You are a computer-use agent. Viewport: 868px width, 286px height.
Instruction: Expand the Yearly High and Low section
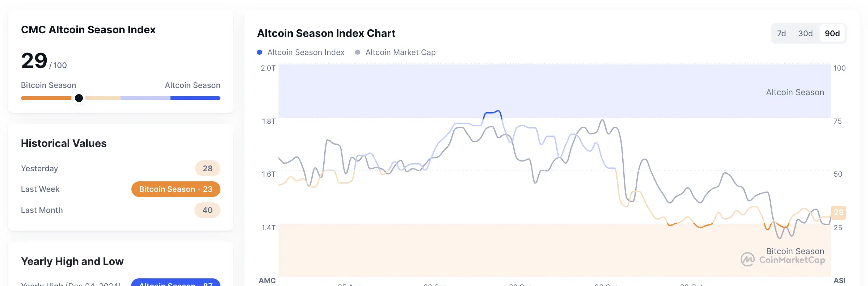(x=72, y=261)
